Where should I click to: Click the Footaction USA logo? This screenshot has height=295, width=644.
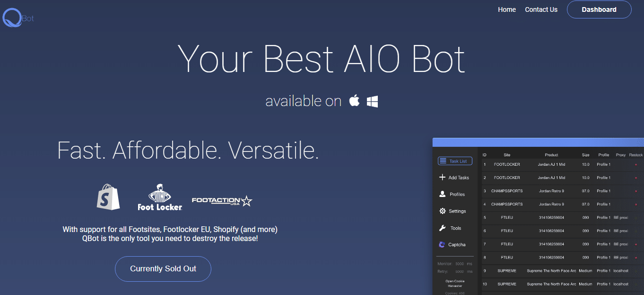222,201
